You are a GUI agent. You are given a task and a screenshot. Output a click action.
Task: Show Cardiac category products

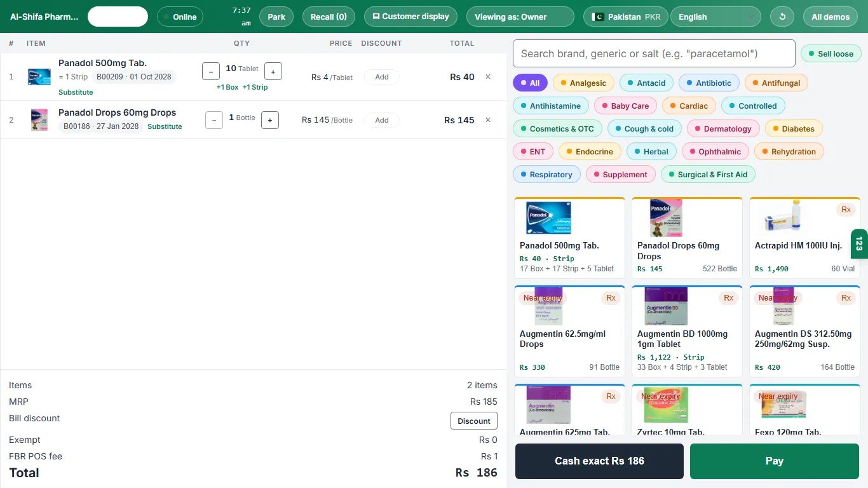tap(689, 105)
